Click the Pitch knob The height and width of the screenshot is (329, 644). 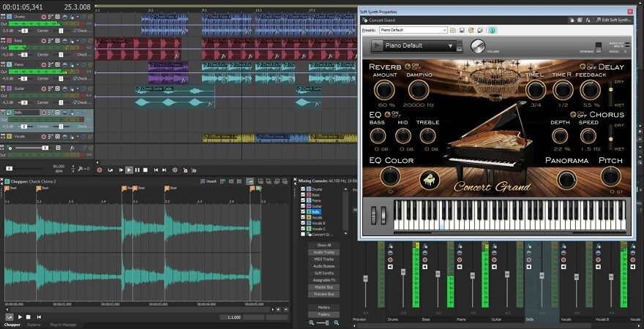pyautogui.click(x=611, y=176)
